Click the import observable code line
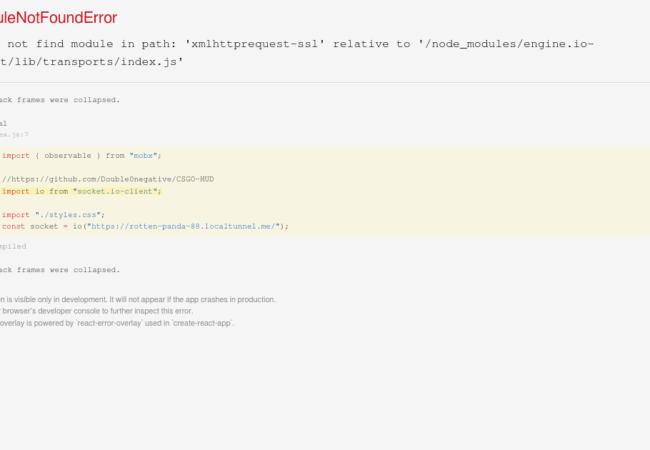The width and height of the screenshot is (650, 450). [80, 156]
